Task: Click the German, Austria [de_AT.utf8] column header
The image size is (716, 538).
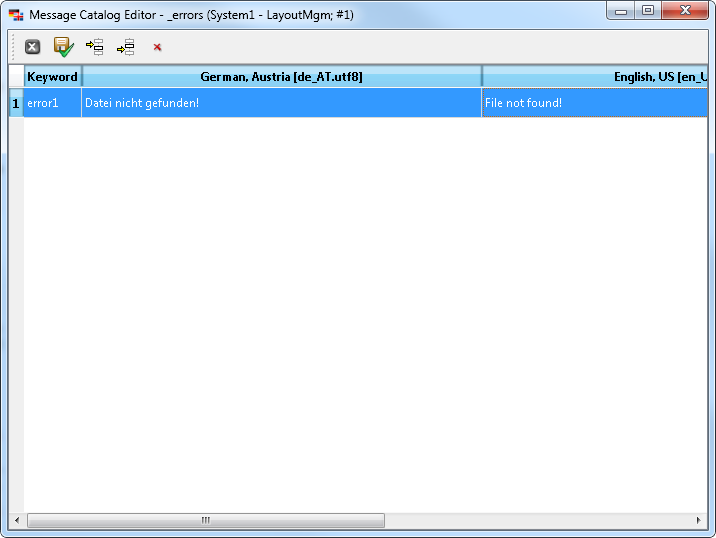Action: [281, 76]
